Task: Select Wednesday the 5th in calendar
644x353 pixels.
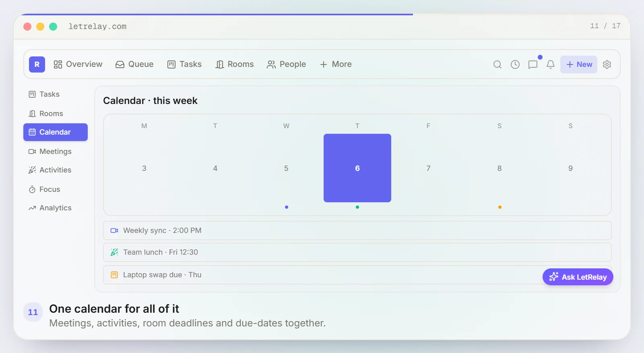Action: pyautogui.click(x=286, y=168)
